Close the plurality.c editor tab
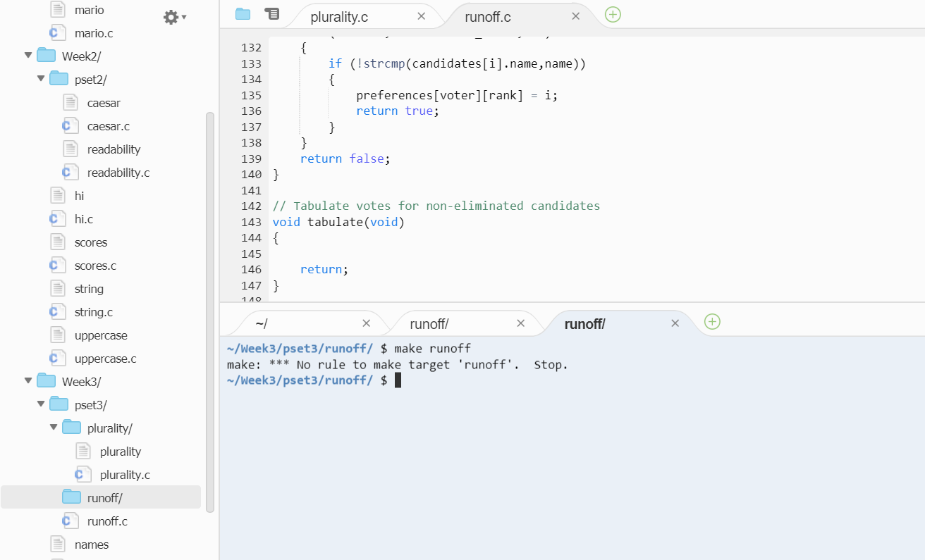Screen dimensions: 925x560 (x=421, y=16)
